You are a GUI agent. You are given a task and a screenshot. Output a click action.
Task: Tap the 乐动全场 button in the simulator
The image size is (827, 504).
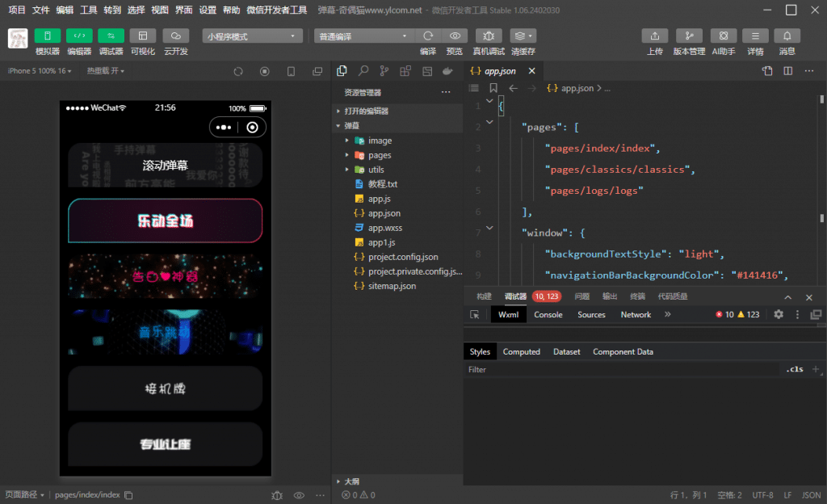[x=165, y=220]
